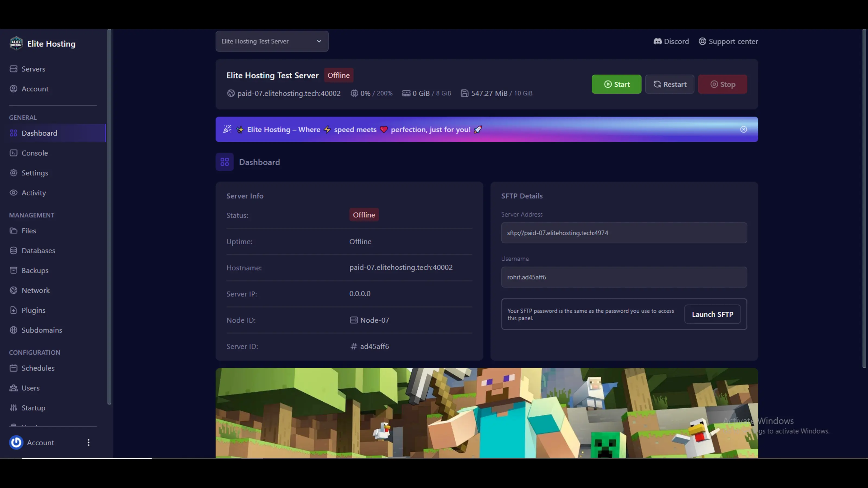Open the Schedules page
The width and height of the screenshot is (868, 488).
(38, 368)
